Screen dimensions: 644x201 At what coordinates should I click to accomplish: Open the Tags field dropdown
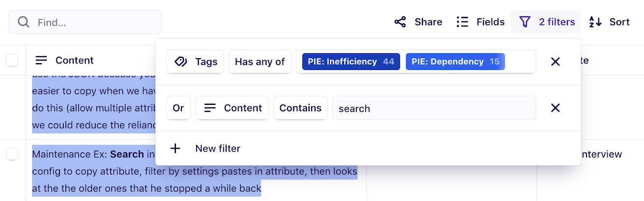click(x=195, y=62)
